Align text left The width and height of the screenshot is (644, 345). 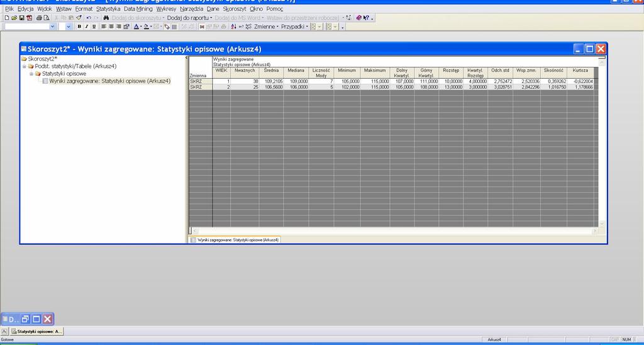(x=104, y=26)
